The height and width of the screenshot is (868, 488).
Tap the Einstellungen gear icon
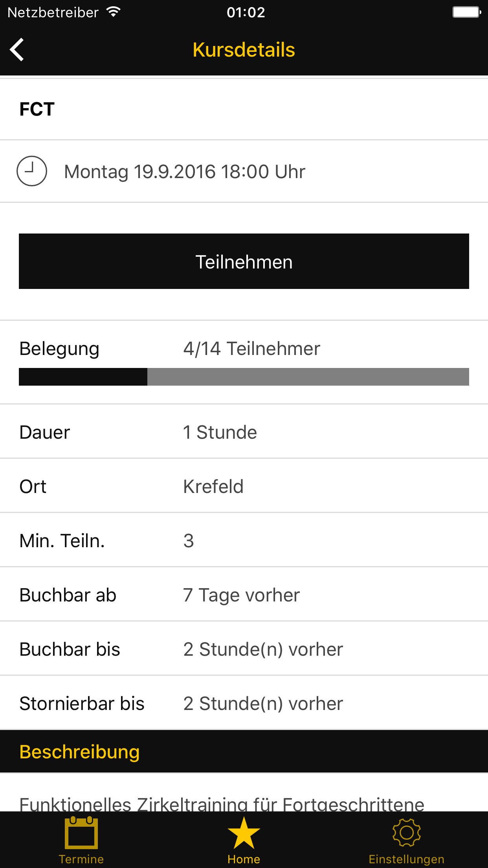406,833
